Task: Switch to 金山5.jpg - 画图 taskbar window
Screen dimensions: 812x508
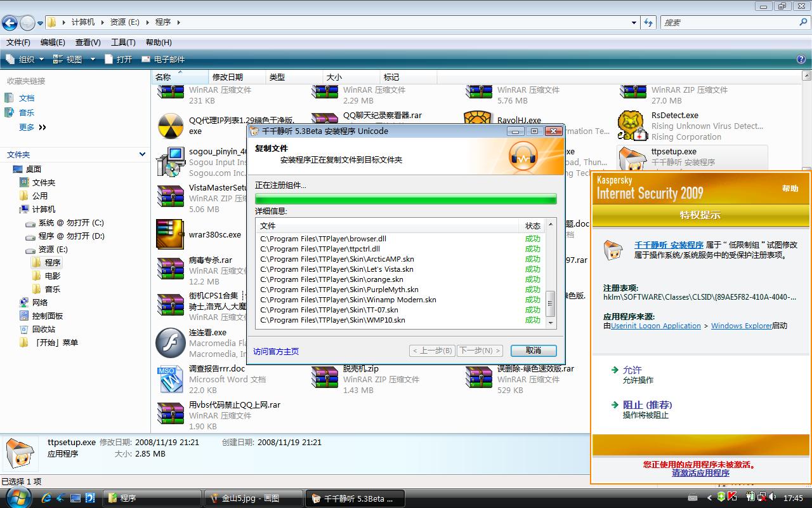Action: [x=253, y=498]
